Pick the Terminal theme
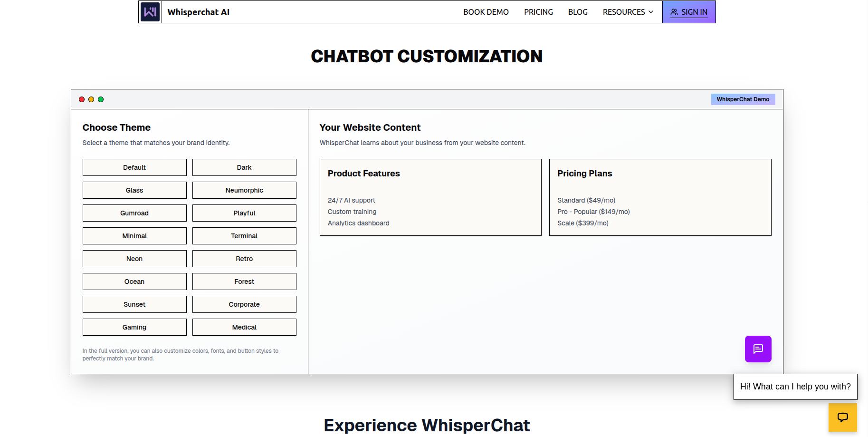Viewport: 868px width, 437px height. [x=244, y=236]
